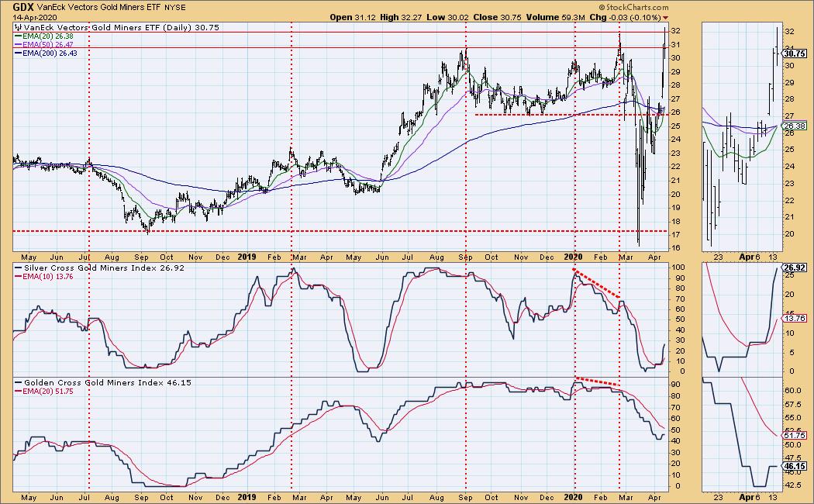The height and width of the screenshot is (504, 814).
Task: Click the Silver Cross Gold Miners Index 26.92 label
Action: [x=98, y=268]
